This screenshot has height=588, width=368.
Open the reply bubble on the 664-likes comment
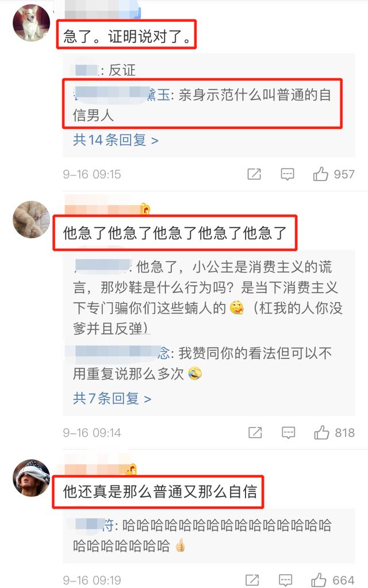pos(286,580)
